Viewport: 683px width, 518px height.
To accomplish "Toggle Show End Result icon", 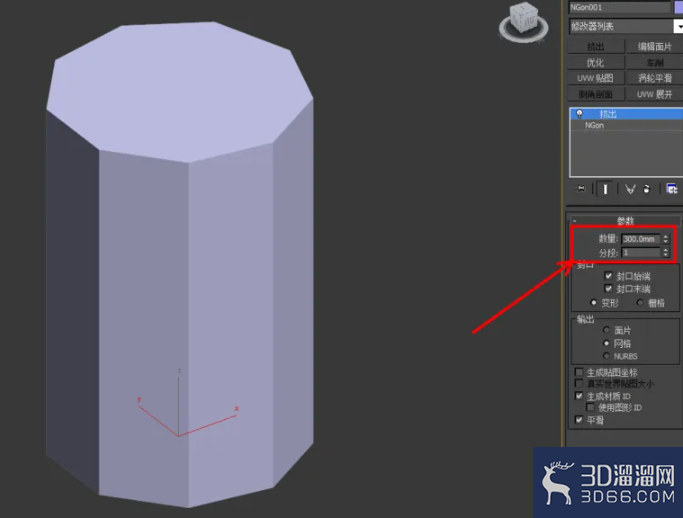I will tap(605, 189).
